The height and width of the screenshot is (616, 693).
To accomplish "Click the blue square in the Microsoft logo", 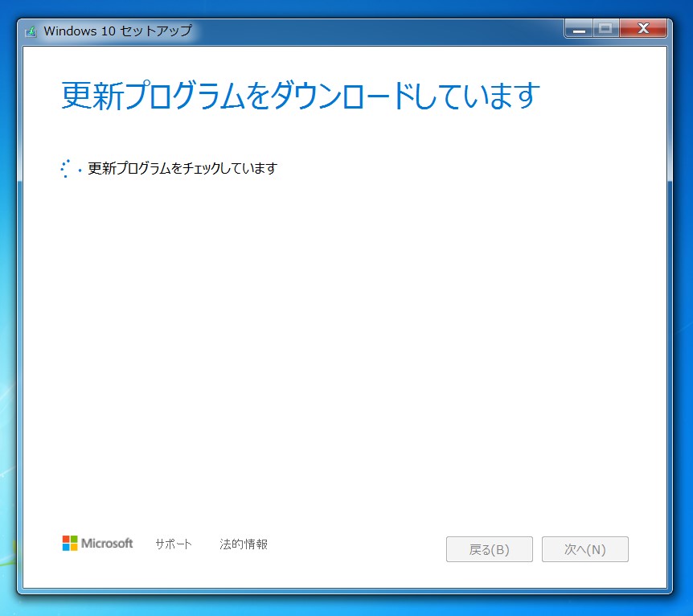I will click(x=68, y=548).
